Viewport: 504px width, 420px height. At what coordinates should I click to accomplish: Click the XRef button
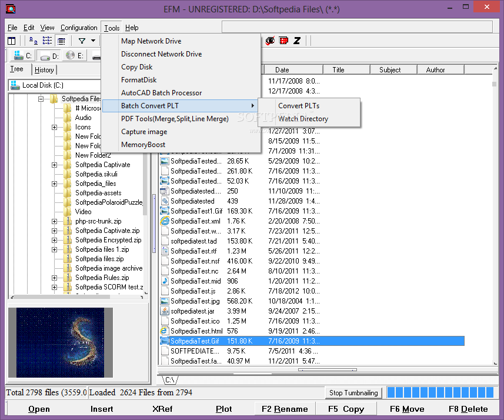162,409
